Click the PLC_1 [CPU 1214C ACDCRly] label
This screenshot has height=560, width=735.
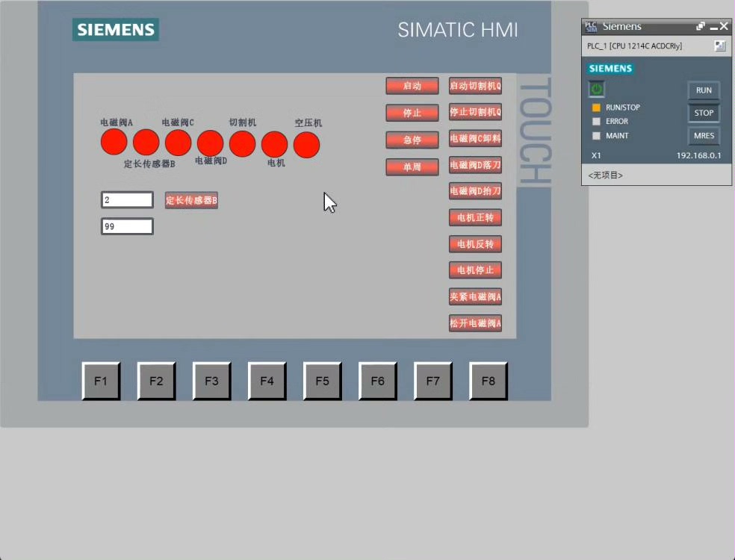coord(634,46)
